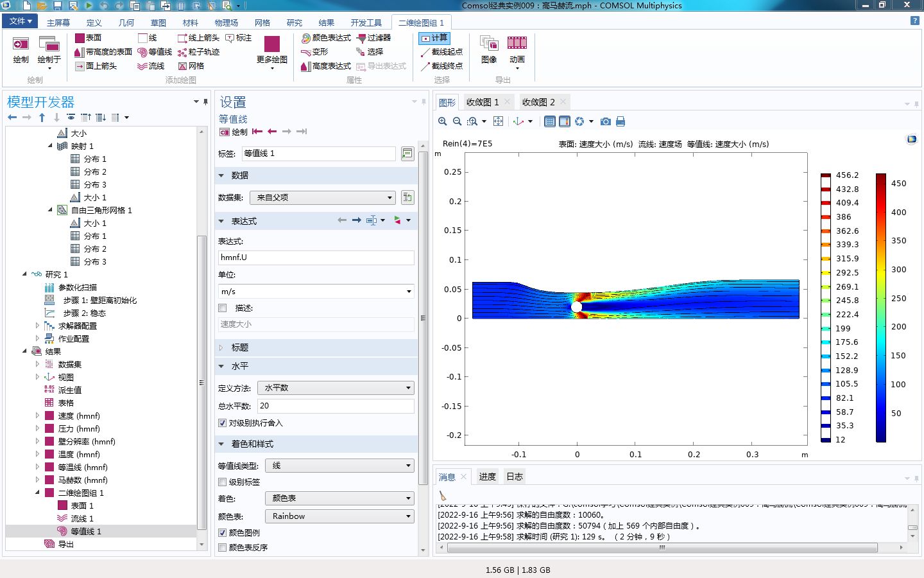This screenshot has width=924, height=578.
Task: Capture the plot with the camera snapshot icon
Action: coord(606,121)
